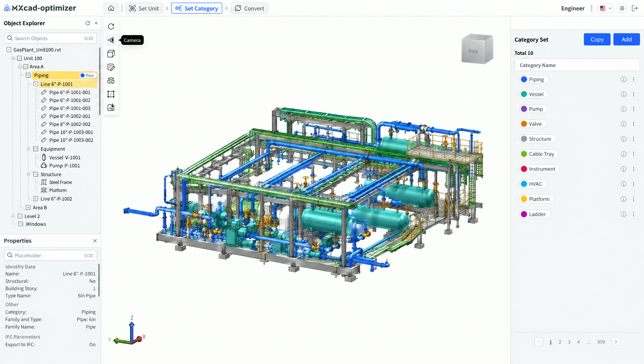Click the purple Pump color swatch
The width and height of the screenshot is (644, 364).
coord(524,109)
